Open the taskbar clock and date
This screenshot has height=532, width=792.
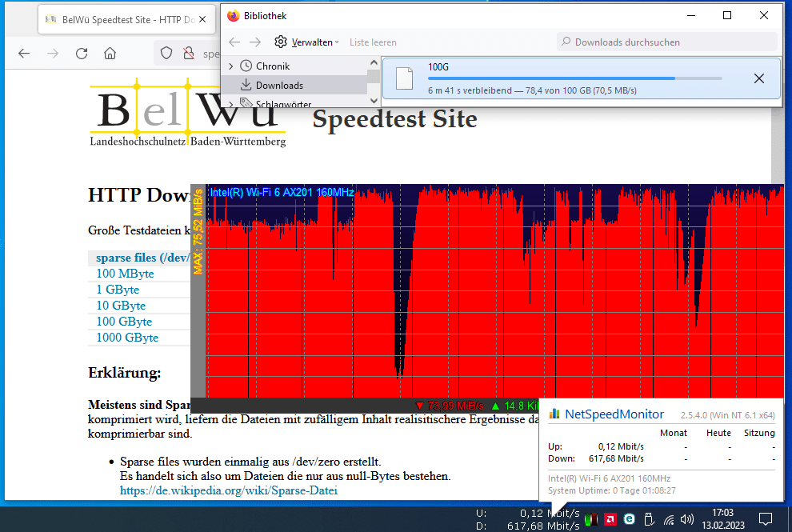(x=723, y=519)
